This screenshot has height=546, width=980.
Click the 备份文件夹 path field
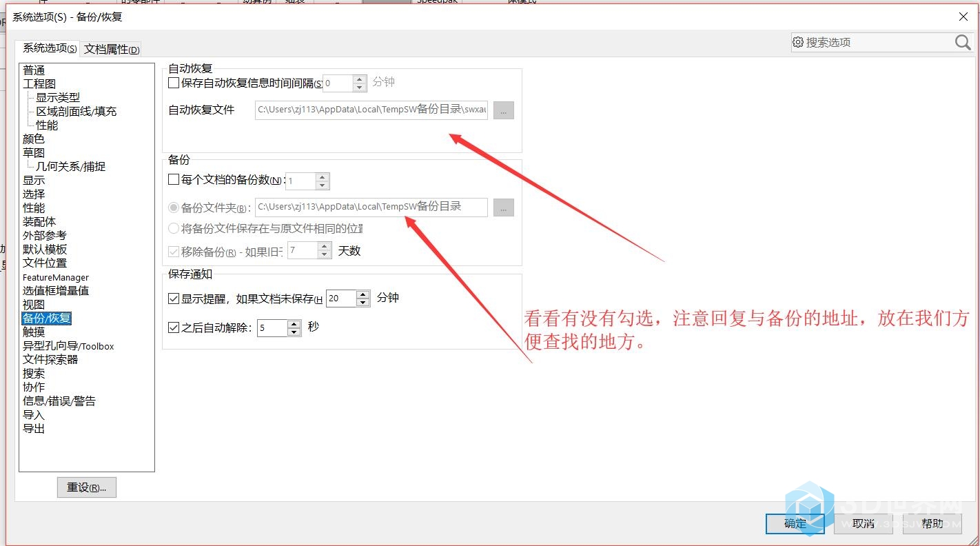tap(371, 207)
